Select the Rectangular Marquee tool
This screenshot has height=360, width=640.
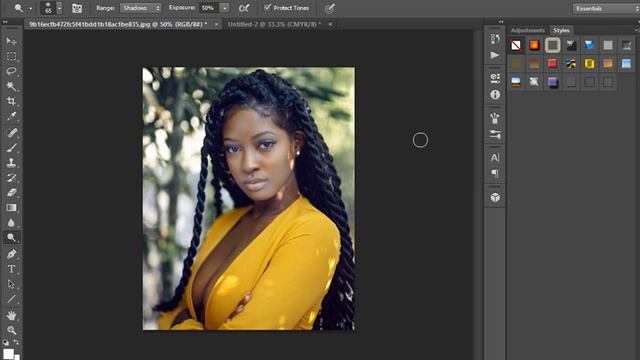[x=11, y=56]
